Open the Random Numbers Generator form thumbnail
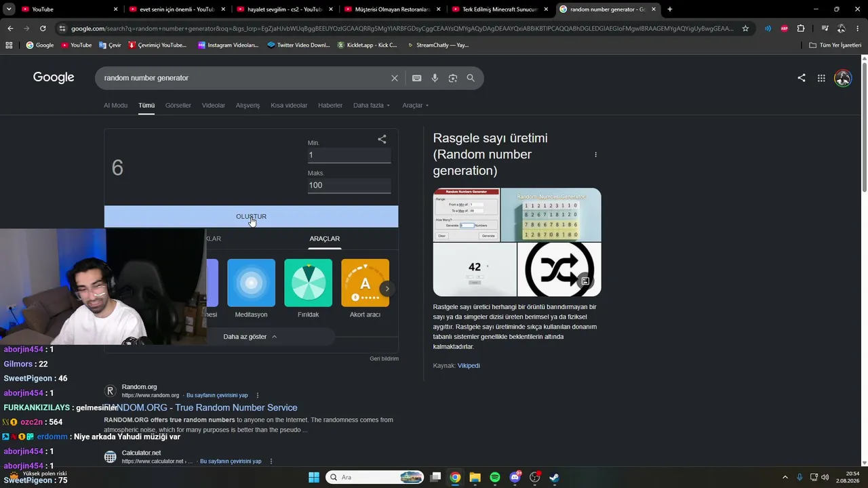This screenshot has width=868, height=488. pyautogui.click(x=467, y=215)
